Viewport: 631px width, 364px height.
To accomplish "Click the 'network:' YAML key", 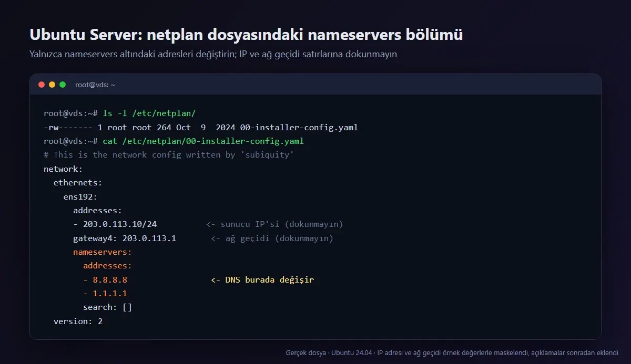I will (x=63, y=169).
